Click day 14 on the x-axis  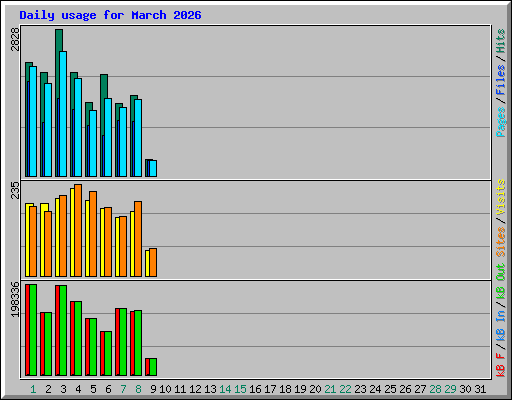tap(225, 389)
